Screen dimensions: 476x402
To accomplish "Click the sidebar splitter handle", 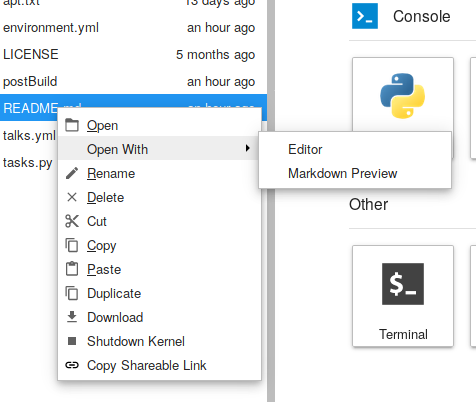I will tap(271, 201).
